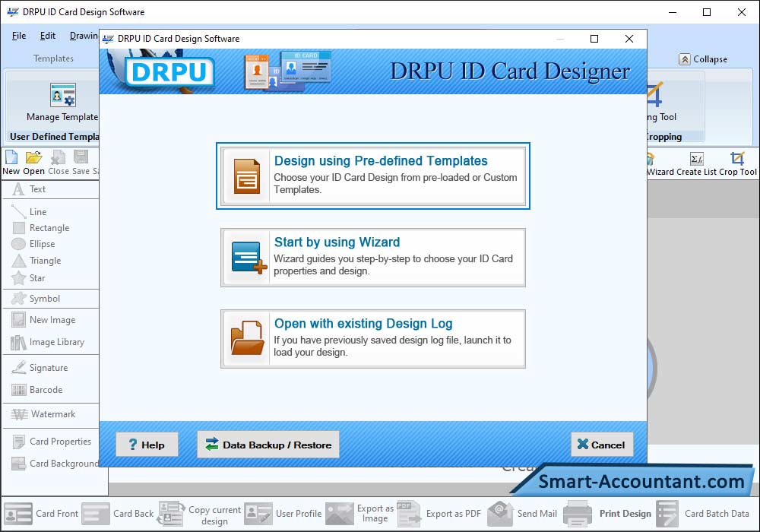The height and width of the screenshot is (532, 760).
Task: Click Print Design
Action: tap(607, 514)
